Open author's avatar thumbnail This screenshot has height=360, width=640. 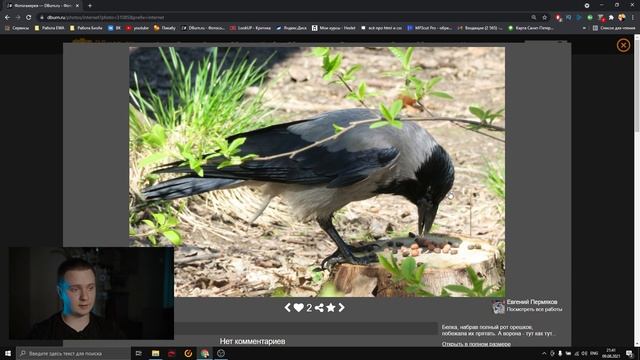click(498, 307)
